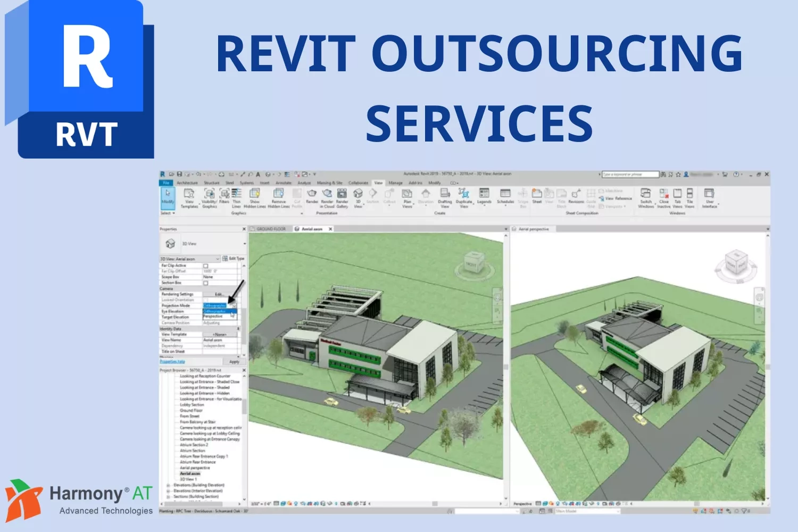Open the 3D View type selector dropdown
798x532 pixels.
[244, 244]
